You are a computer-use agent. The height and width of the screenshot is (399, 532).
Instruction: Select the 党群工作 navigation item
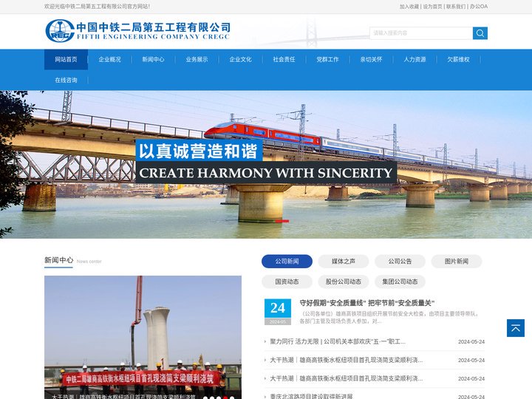[x=327, y=59]
